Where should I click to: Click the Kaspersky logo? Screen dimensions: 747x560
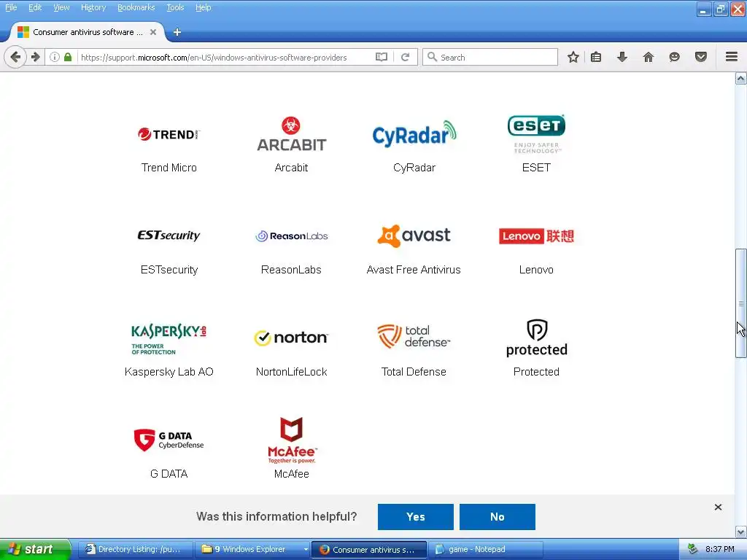(169, 338)
